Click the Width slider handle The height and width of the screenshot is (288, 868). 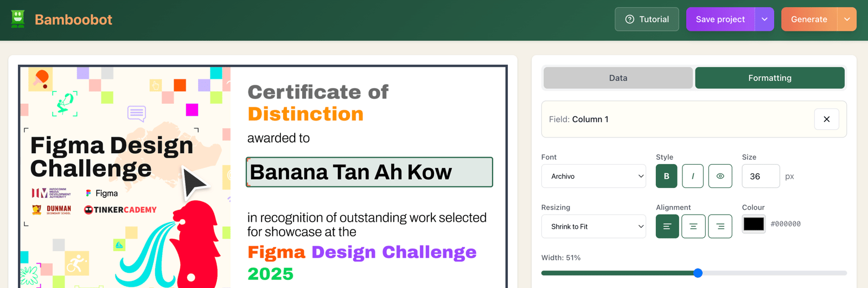pos(698,273)
